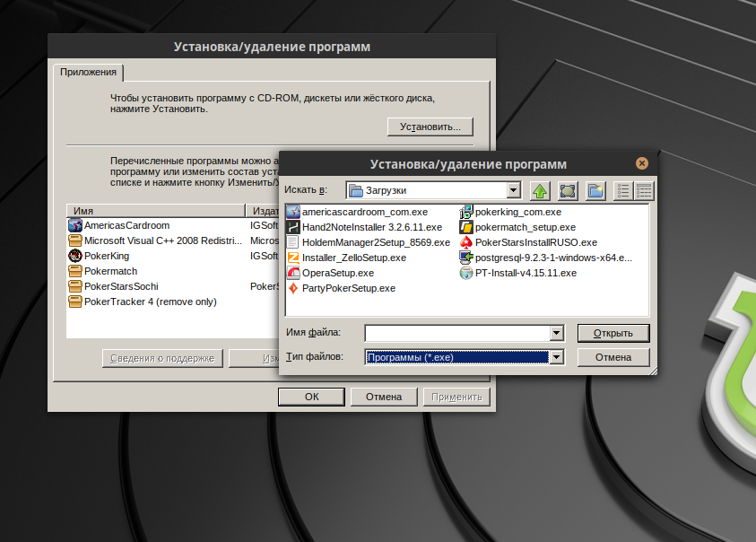Select Microsoft Visual C++ 2008 Redistri... entry

pos(163,240)
